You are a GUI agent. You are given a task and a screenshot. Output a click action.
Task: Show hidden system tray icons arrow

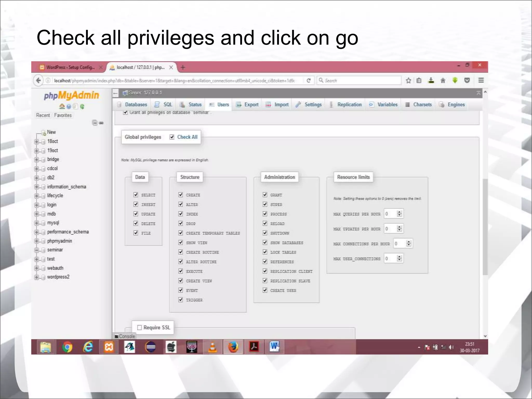coord(419,347)
